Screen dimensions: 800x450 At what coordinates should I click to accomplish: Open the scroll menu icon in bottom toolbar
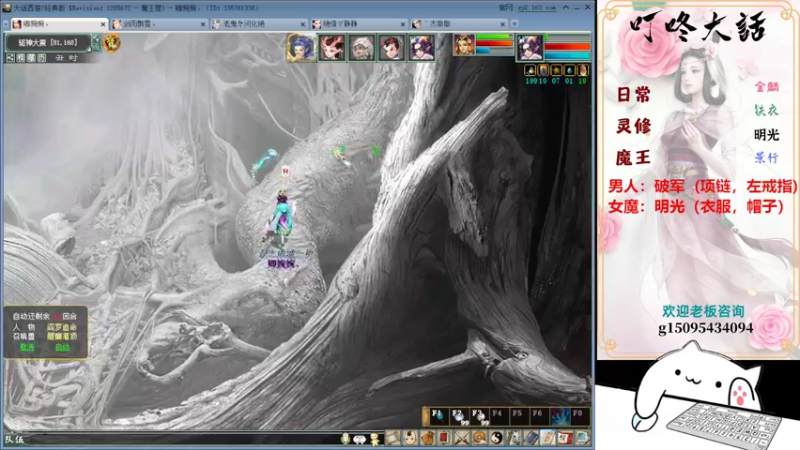(392, 438)
